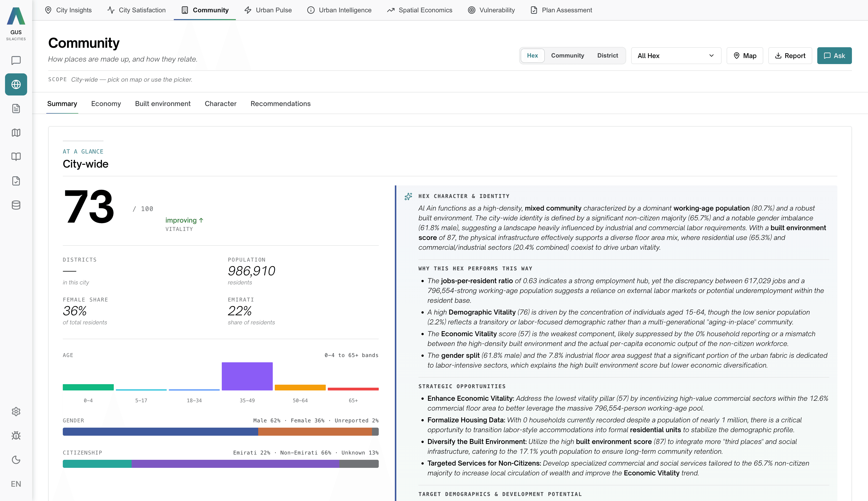Open Built environment sub-tab
Viewport: 868px width, 501px height.
(x=163, y=104)
